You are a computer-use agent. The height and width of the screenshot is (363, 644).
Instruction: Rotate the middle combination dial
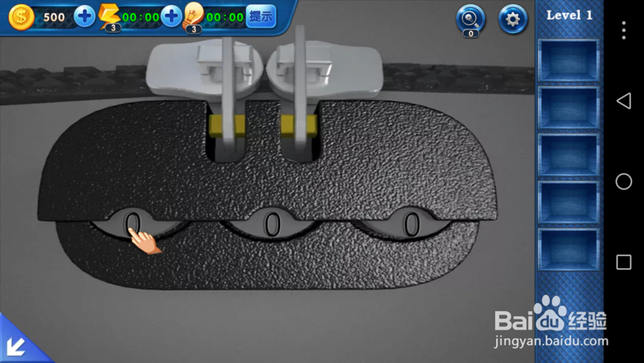pyautogui.click(x=272, y=224)
